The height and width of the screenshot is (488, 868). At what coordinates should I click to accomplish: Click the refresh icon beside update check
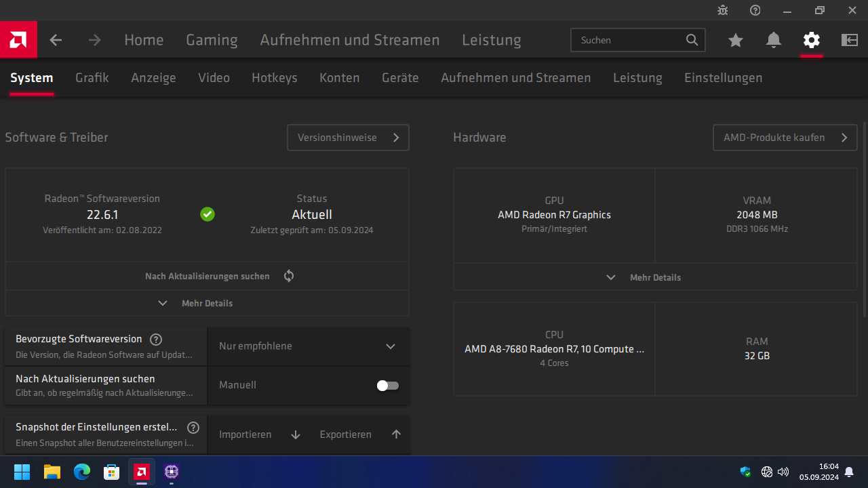289,276
